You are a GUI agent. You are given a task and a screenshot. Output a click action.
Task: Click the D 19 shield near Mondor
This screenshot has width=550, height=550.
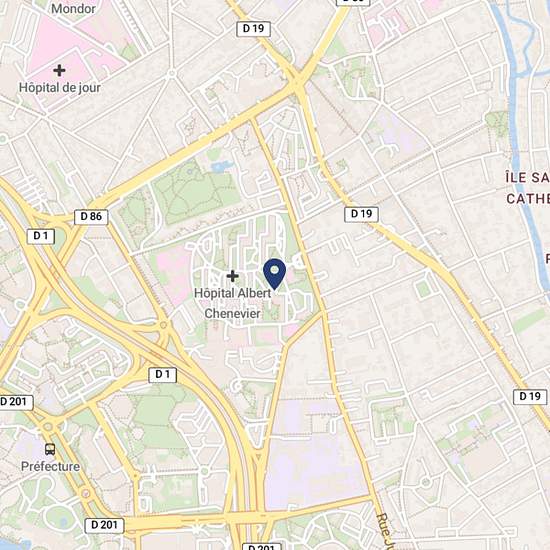point(253,28)
